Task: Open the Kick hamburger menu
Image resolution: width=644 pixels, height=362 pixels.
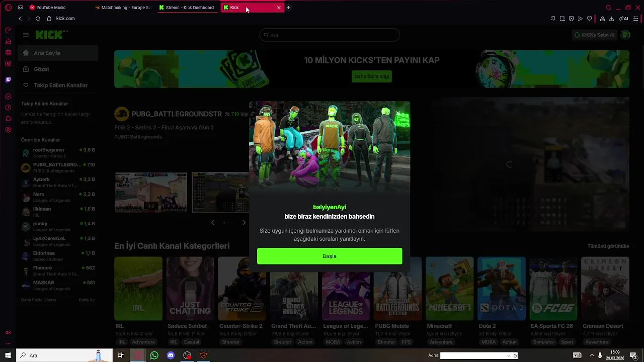Action: pos(26,35)
